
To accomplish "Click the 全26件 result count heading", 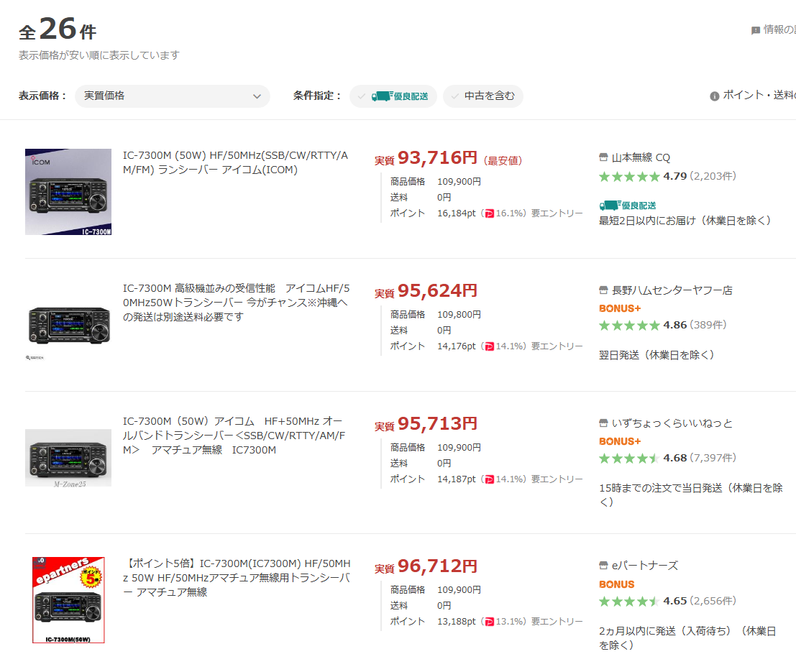I will (x=58, y=29).
